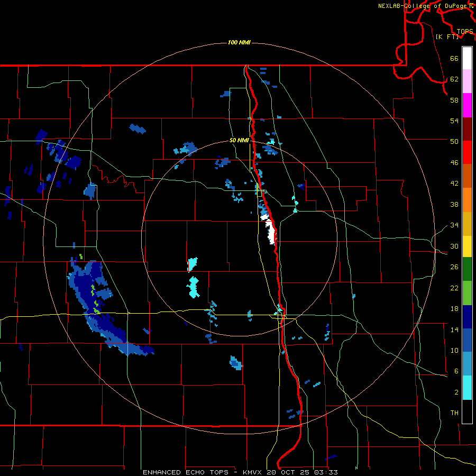Click the 66 legend value
This screenshot has height=476, width=476.
coord(454,58)
